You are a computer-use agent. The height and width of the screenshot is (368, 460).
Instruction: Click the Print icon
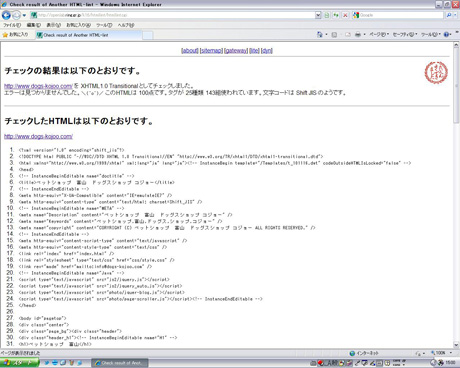coord(358,35)
